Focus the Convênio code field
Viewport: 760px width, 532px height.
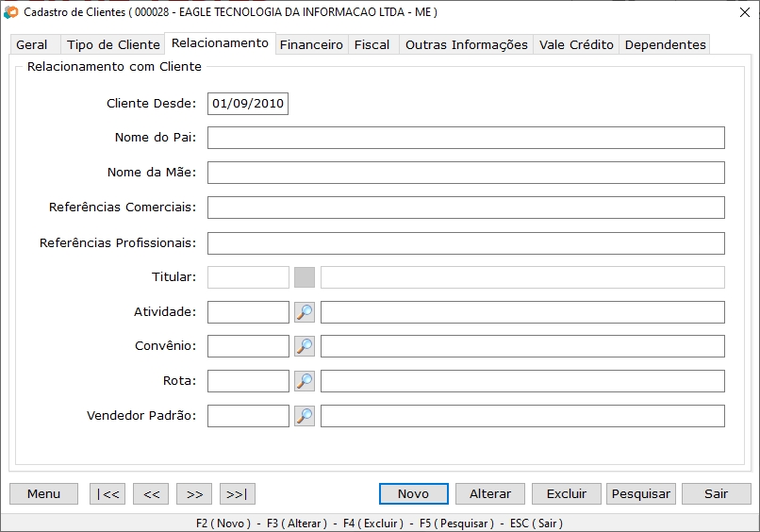(x=248, y=346)
